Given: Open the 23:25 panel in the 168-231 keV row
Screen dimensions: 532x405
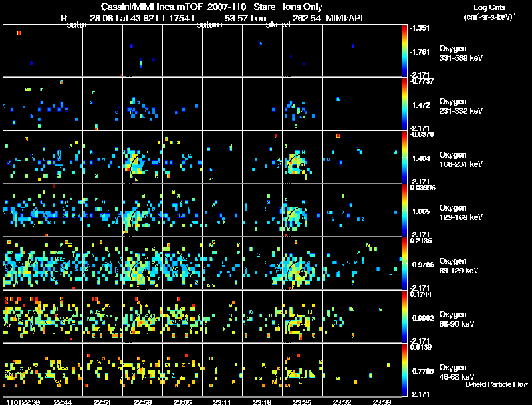Looking at the screenshot, I should [x=302, y=157].
